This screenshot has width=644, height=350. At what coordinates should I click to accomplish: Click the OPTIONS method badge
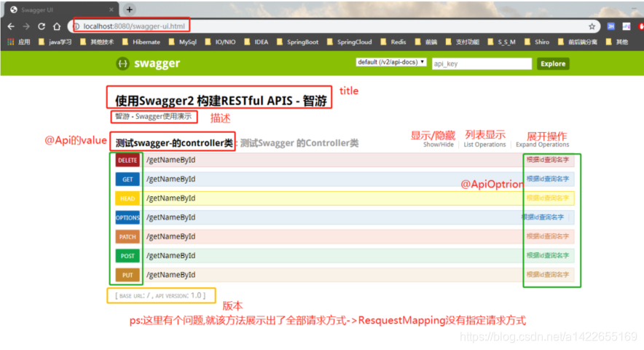coord(127,217)
